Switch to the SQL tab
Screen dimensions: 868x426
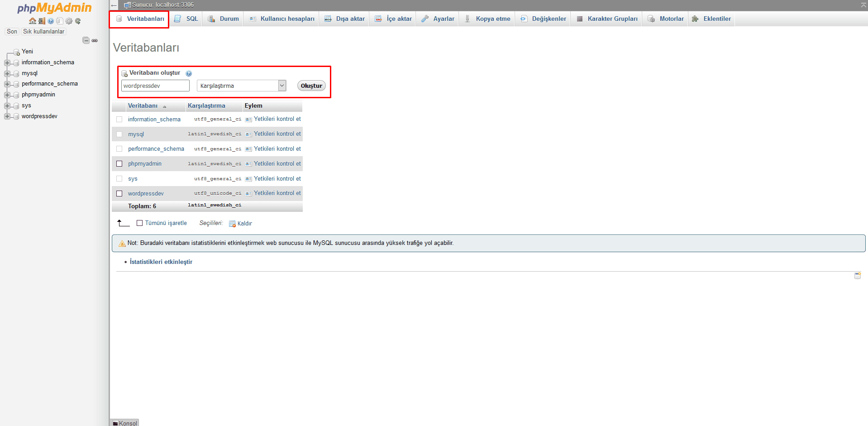(x=186, y=19)
